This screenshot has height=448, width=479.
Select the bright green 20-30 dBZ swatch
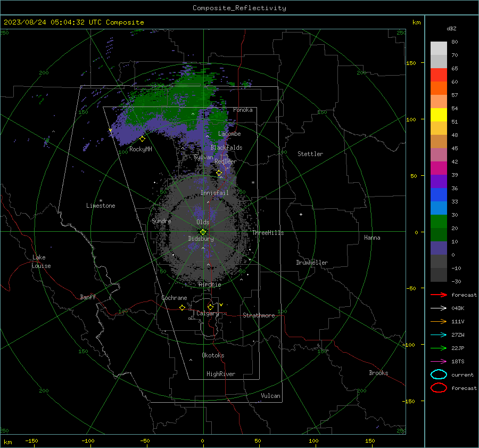[439, 221]
